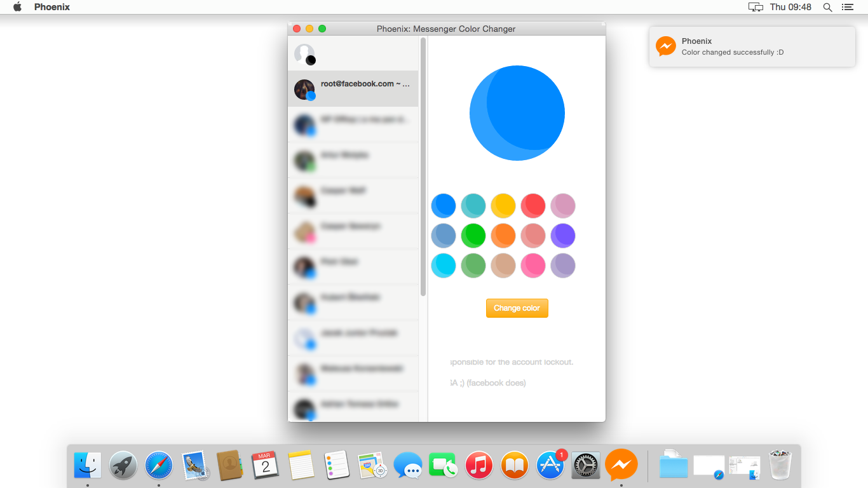Select the steel blue swatch in the second row

(x=444, y=236)
